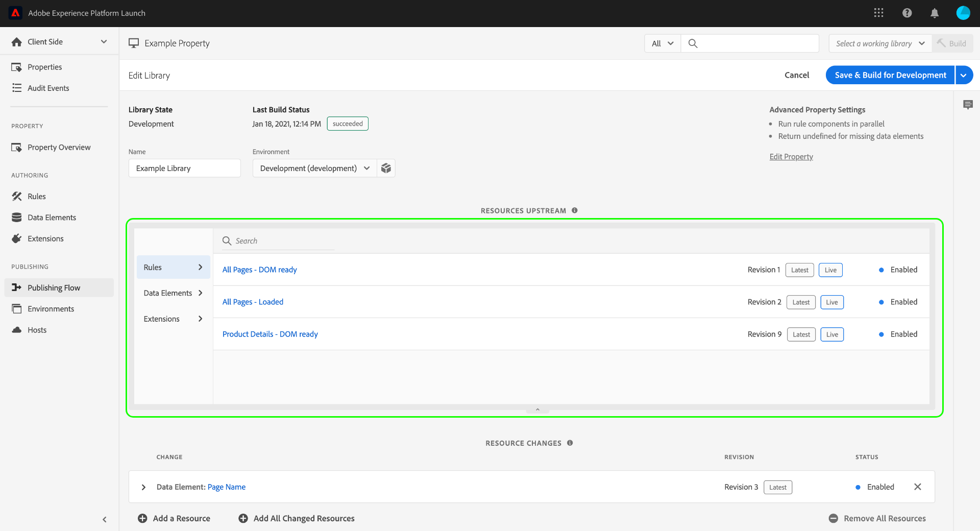Open the Page Name data element link

click(227, 487)
